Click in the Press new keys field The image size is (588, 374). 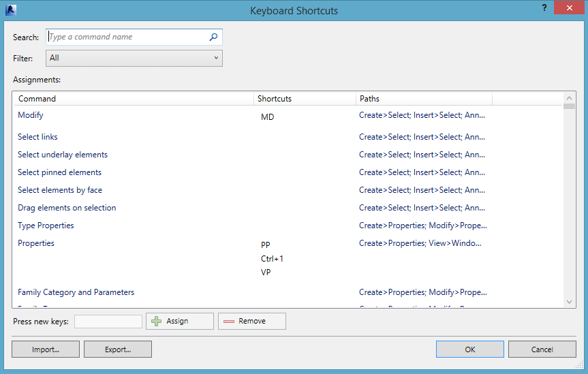(108, 322)
